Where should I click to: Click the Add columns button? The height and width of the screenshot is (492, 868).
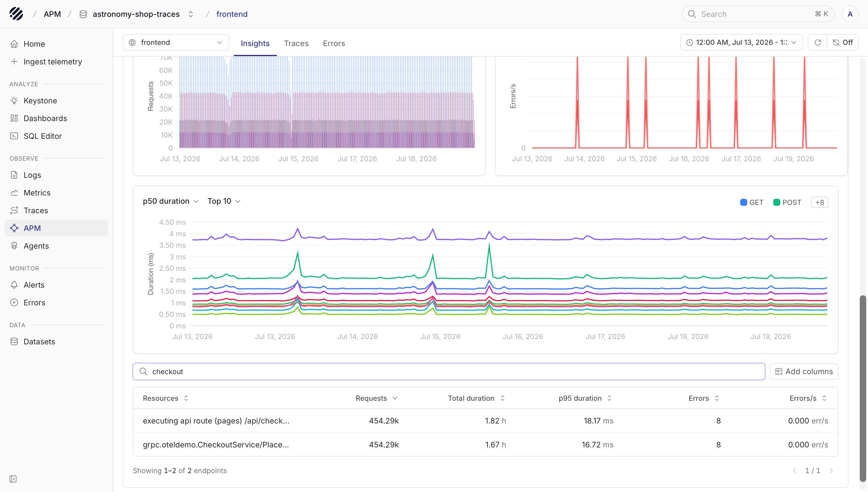pos(804,372)
